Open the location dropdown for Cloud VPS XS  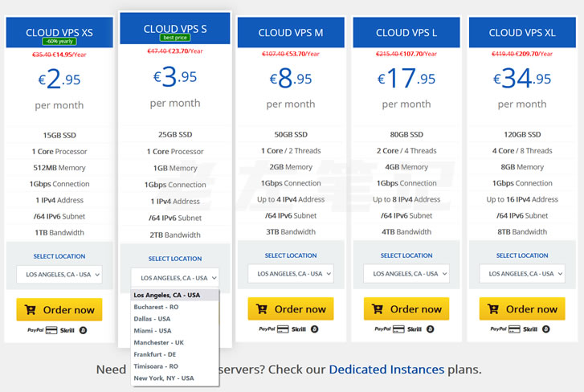coord(59,274)
